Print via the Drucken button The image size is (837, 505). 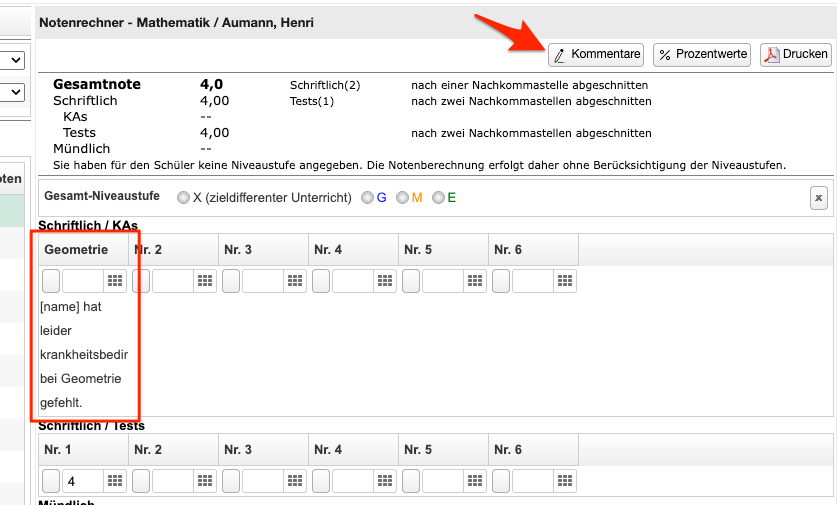(796, 54)
